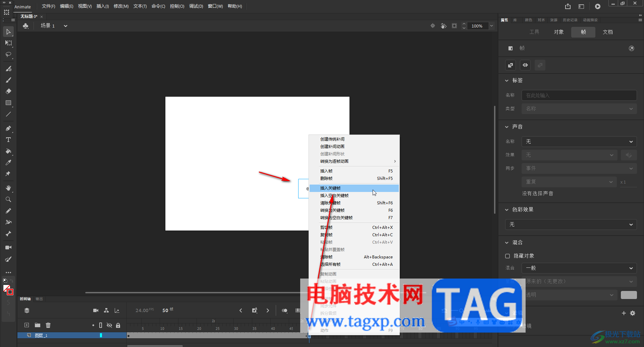The height and width of the screenshot is (347, 644).
Task: Open more tools ellipsis in toolbar
Action: pyautogui.click(x=8, y=272)
